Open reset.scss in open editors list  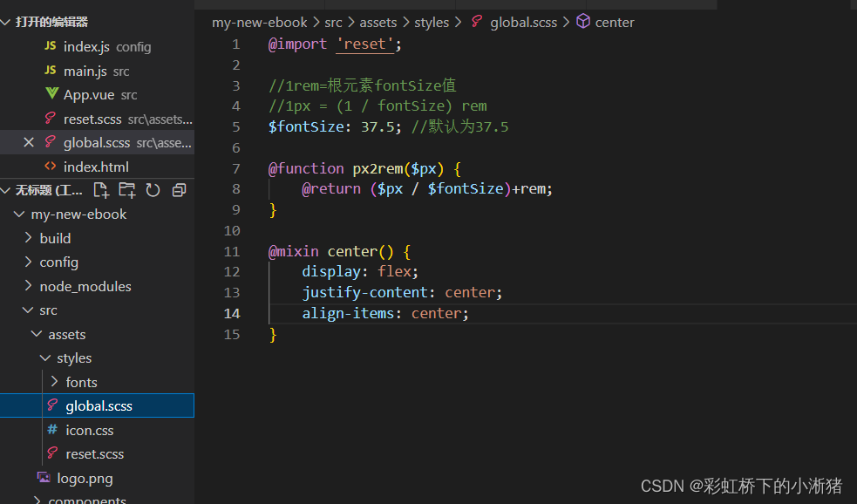point(98,119)
